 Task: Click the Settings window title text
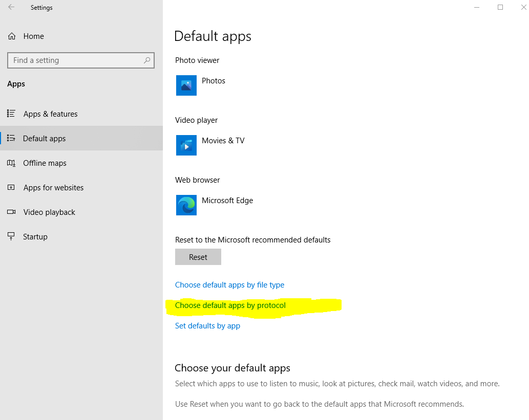tap(41, 7)
